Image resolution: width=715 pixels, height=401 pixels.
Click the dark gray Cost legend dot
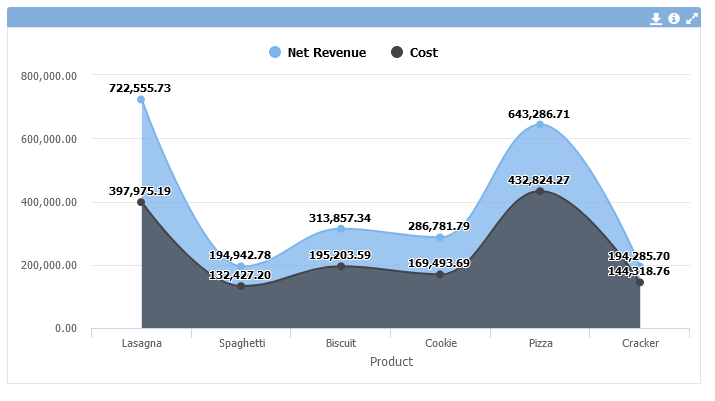click(x=397, y=53)
